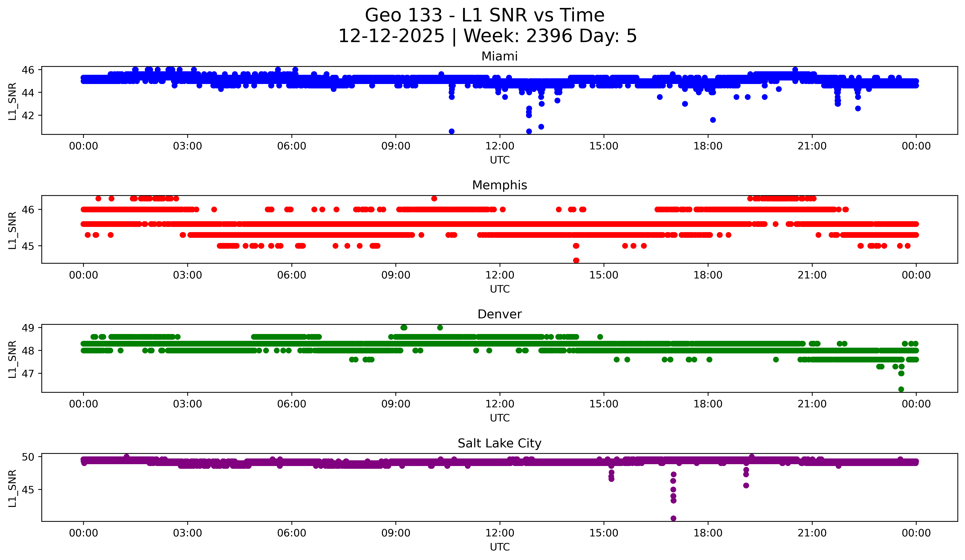Image resolution: width=965 pixels, height=560 pixels.
Task: Click the 49 y-axis tick on the Denver plot
Action: 28,328
